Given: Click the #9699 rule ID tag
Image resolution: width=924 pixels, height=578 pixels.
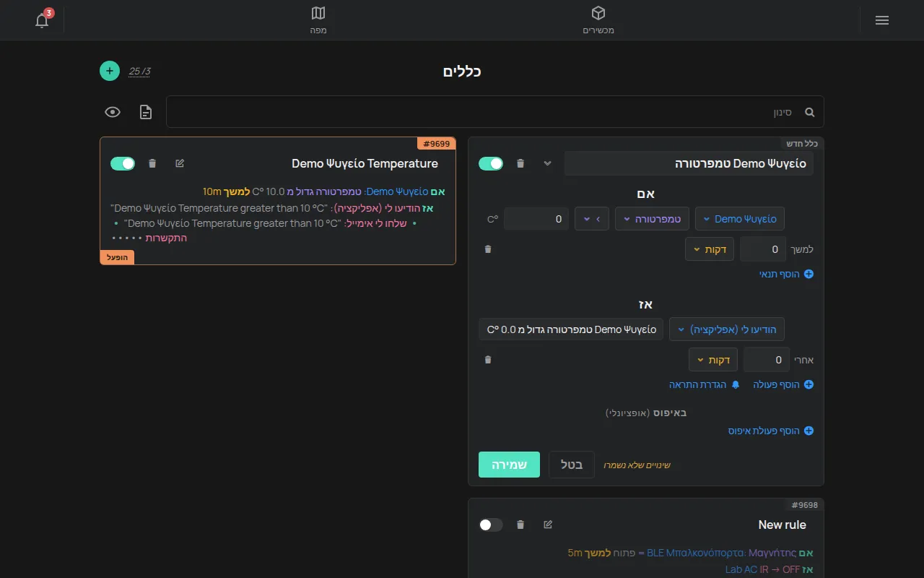Looking at the screenshot, I should pyautogui.click(x=436, y=144).
